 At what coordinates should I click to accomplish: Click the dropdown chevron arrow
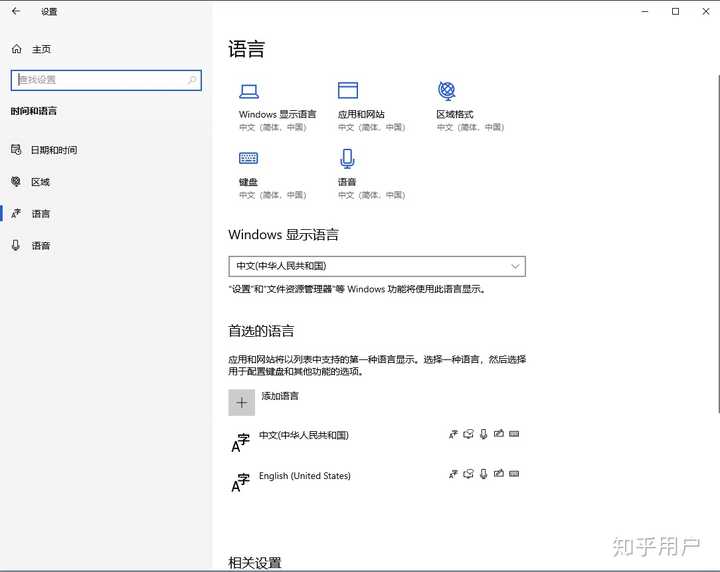click(x=515, y=266)
